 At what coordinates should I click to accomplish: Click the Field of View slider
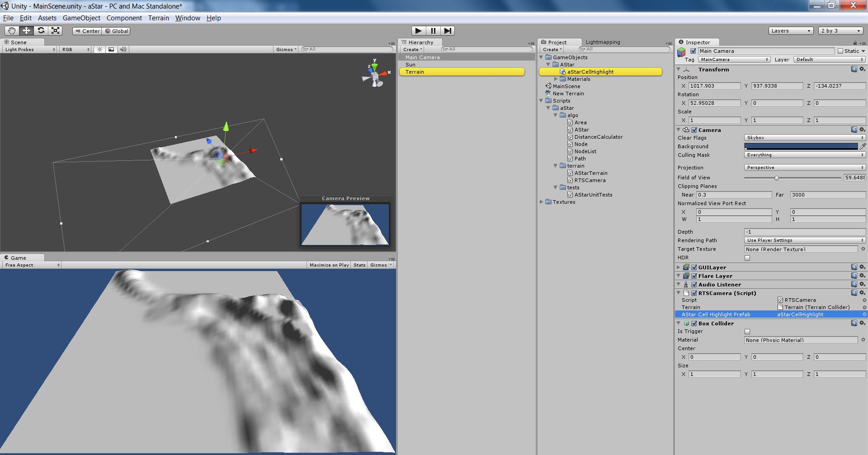pos(793,178)
